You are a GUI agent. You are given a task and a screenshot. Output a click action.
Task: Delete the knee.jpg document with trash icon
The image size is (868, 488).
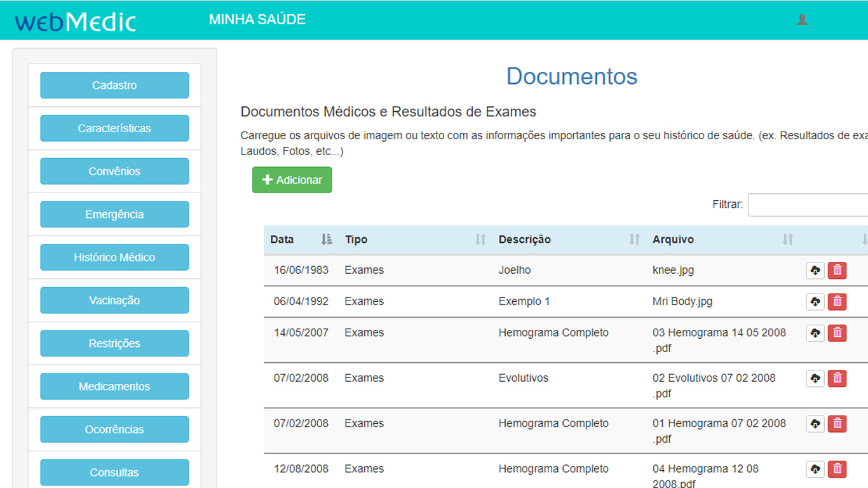tap(837, 270)
